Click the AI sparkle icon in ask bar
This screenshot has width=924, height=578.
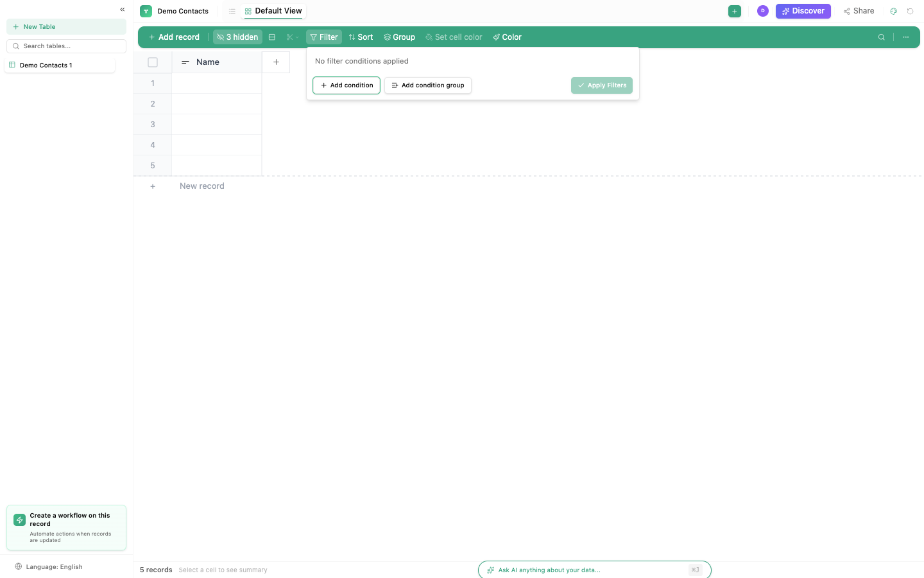[491, 570]
